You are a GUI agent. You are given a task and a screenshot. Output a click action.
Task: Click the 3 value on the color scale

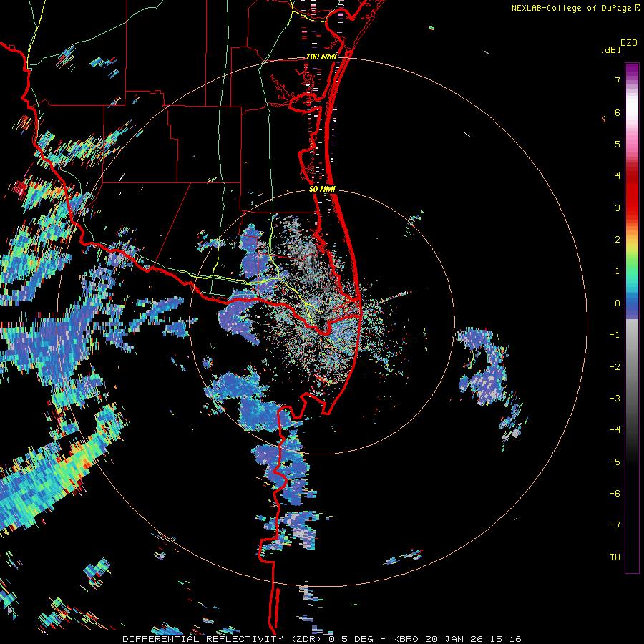[x=618, y=208]
